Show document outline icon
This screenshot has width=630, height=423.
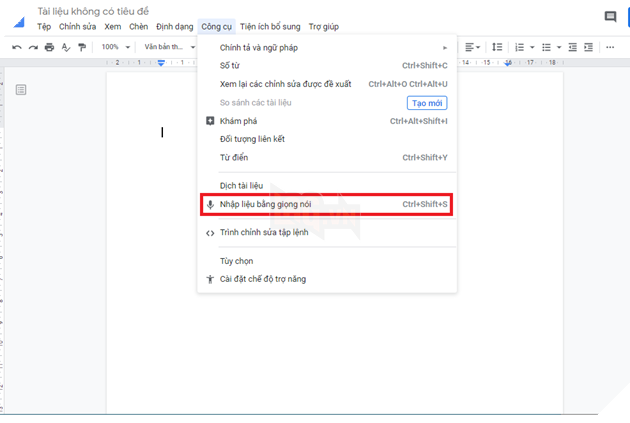coord(21,90)
